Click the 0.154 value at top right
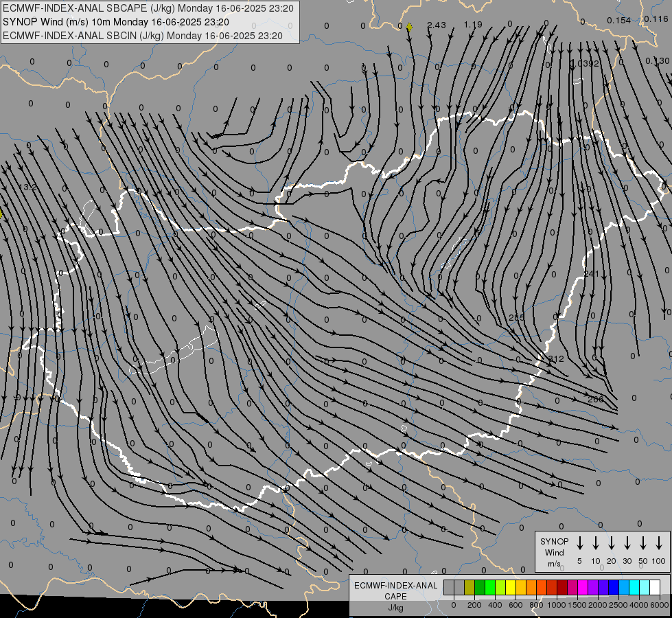 [619, 20]
